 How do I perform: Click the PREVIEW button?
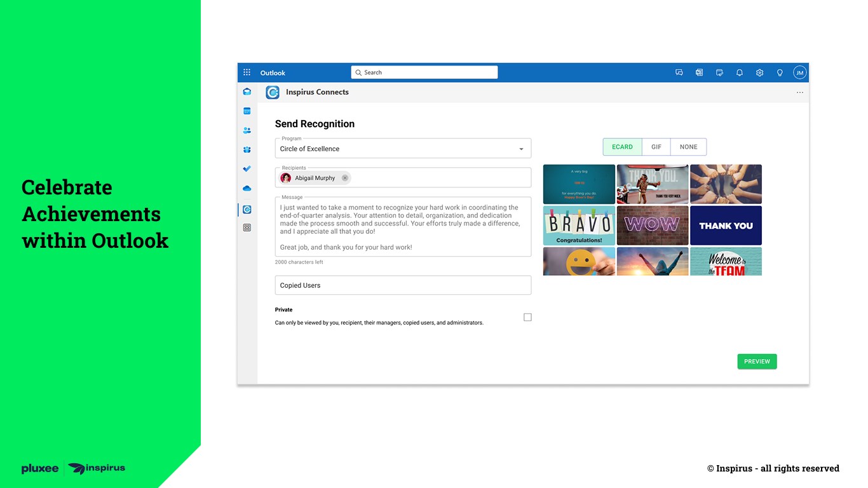(x=757, y=362)
